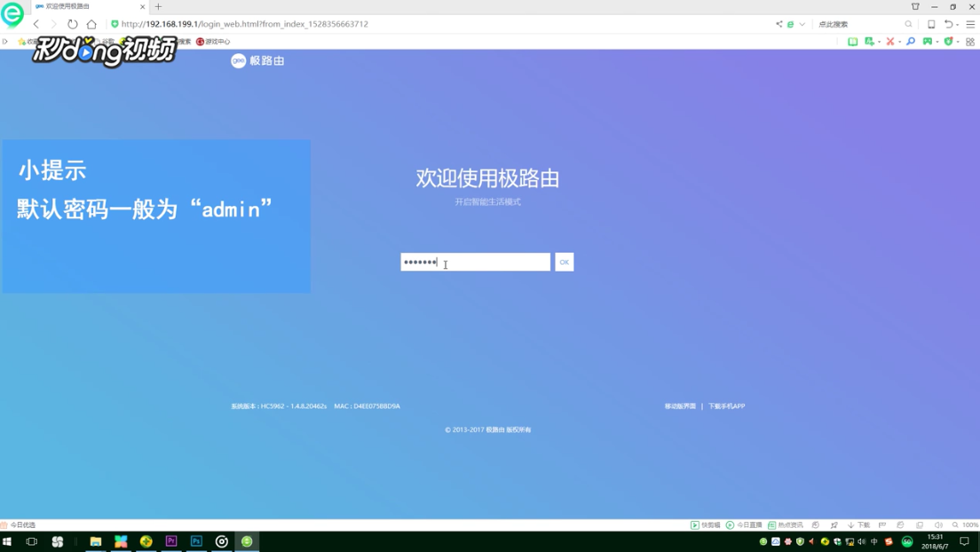This screenshot has width=980, height=552.
Task: Click the 极路由 logo
Action: coord(257,60)
